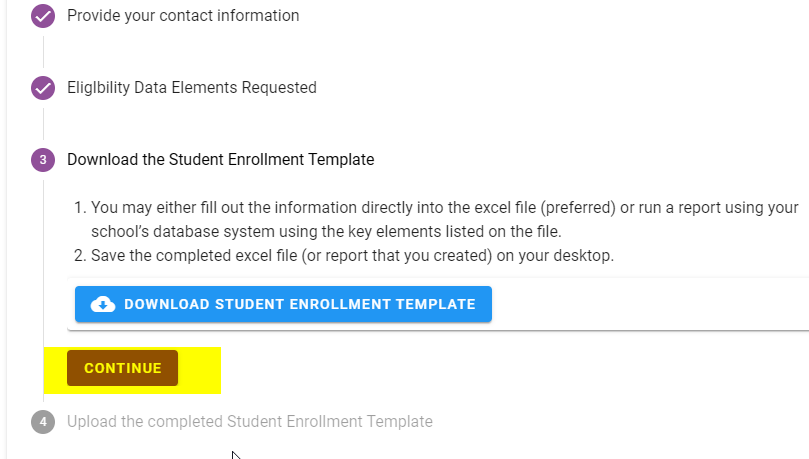Click the connector line between steps one and two
This screenshot has width=809, height=459.
[x=43, y=52]
